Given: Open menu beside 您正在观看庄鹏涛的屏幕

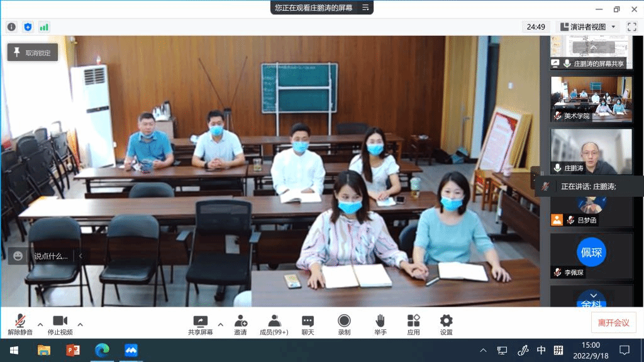Looking at the screenshot, I should tap(365, 8).
